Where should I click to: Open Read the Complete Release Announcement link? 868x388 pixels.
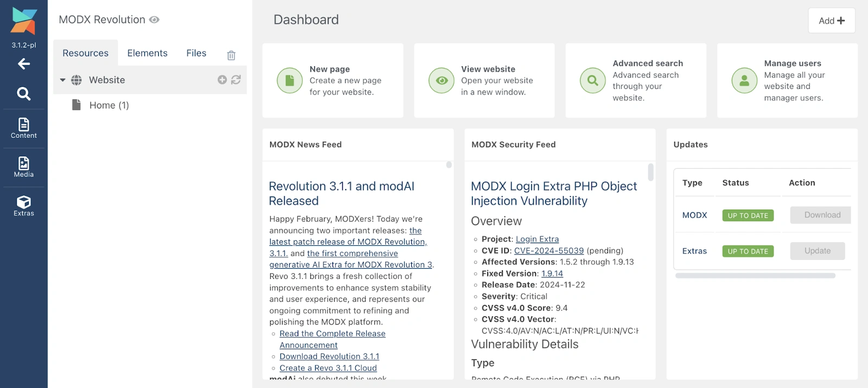point(333,339)
